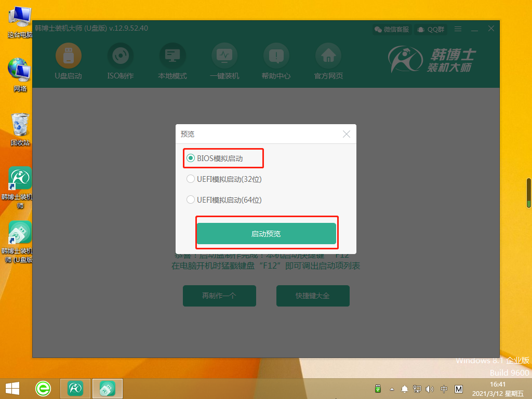The image size is (532, 399).
Task: Switch input language using the 中 indicator
Action: (444, 388)
